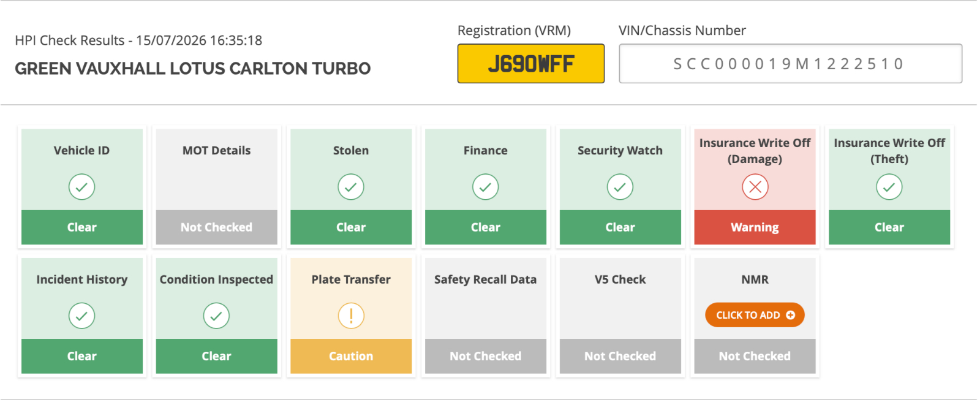This screenshot has width=980, height=402.
Task: Click the 'Plate Transfer' tile title
Action: coord(351,279)
